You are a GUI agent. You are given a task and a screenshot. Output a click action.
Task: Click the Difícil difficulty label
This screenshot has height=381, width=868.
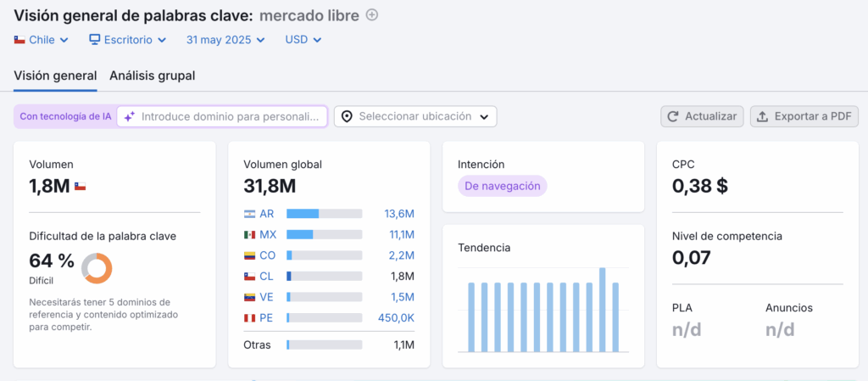(42, 281)
